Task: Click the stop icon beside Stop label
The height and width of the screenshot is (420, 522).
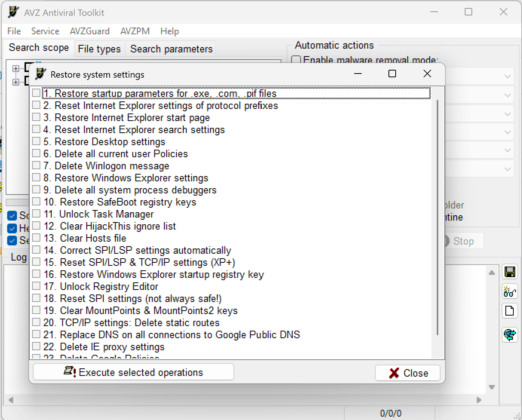Action: click(x=447, y=241)
